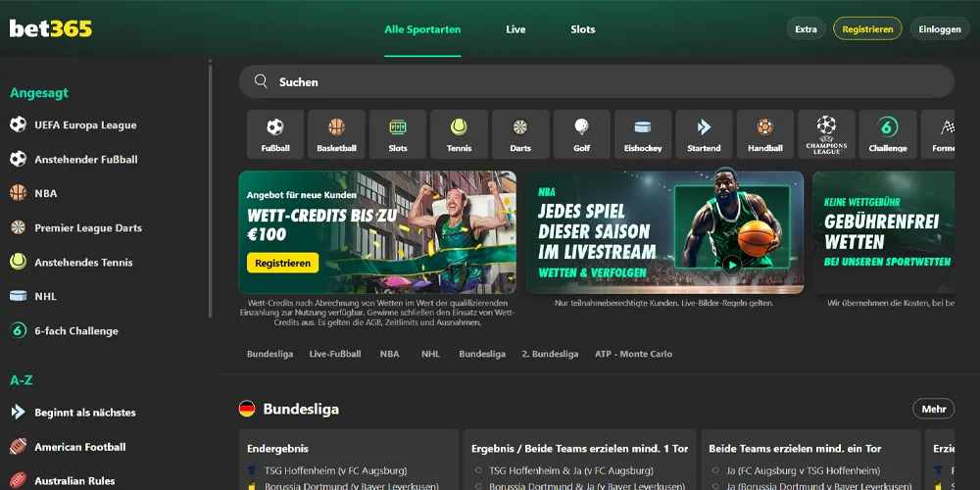This screenshot has height=490, width=980.
Task: Open the Handball sport icon
Action: coord(765,134)
